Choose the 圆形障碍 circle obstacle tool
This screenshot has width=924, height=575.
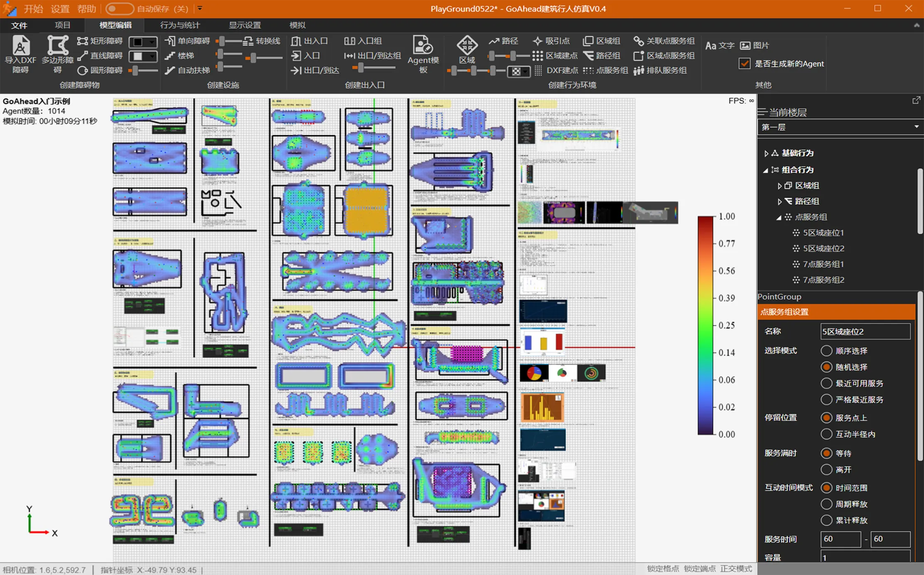point(100,70)
